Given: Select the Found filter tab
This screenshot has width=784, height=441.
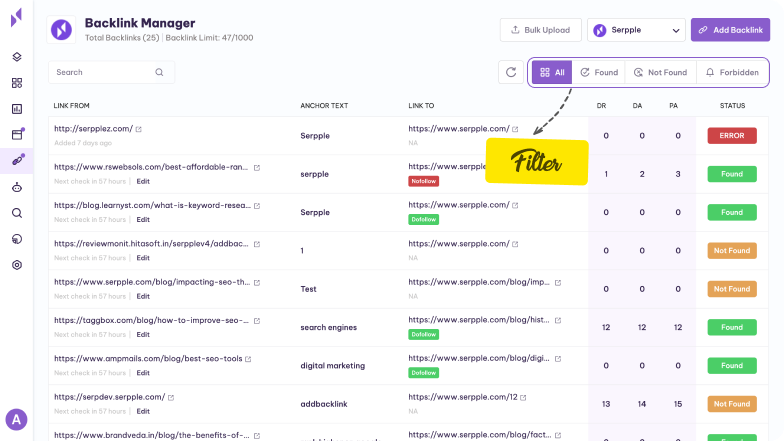Looking at the screenshot, I should click(599, 72).
